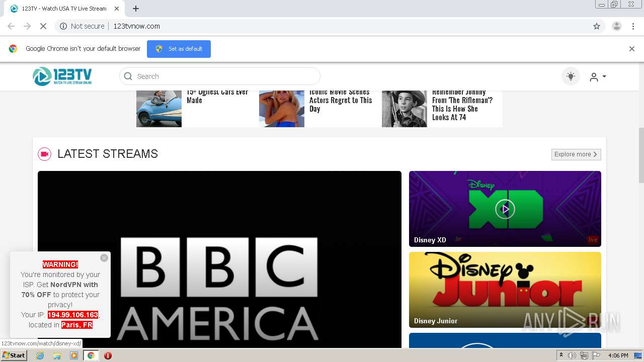Open the file explorer taskbar icon

(57, 355)
